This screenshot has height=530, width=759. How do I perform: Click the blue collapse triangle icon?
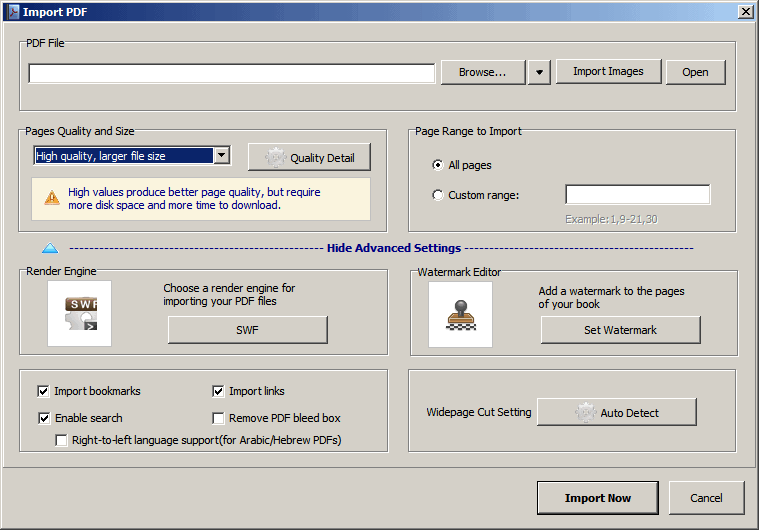coord(50,248)
